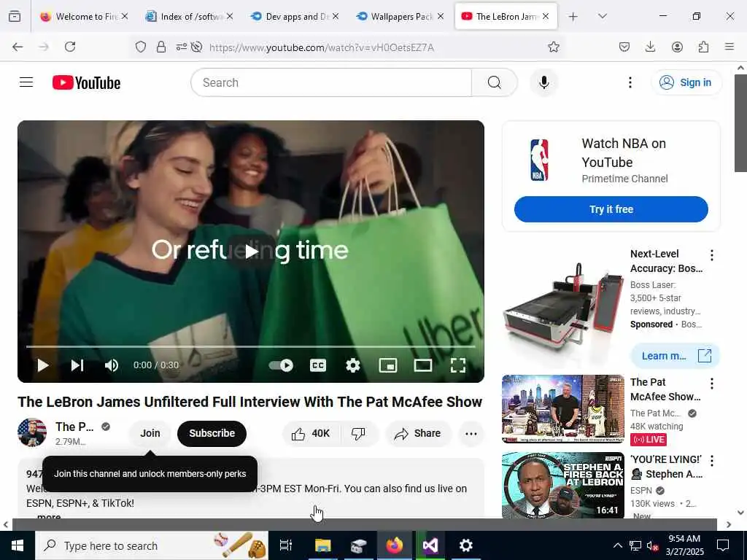This screenshot has height=560, width=747.
Task: Open Task View on taskbar
Action: (x=285, y=545)
